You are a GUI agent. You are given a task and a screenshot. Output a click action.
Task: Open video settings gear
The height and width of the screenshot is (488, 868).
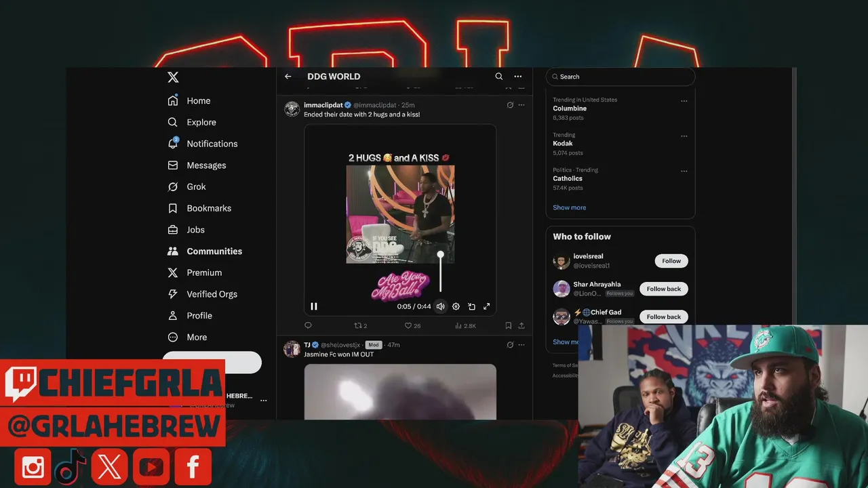coord(456,306)
